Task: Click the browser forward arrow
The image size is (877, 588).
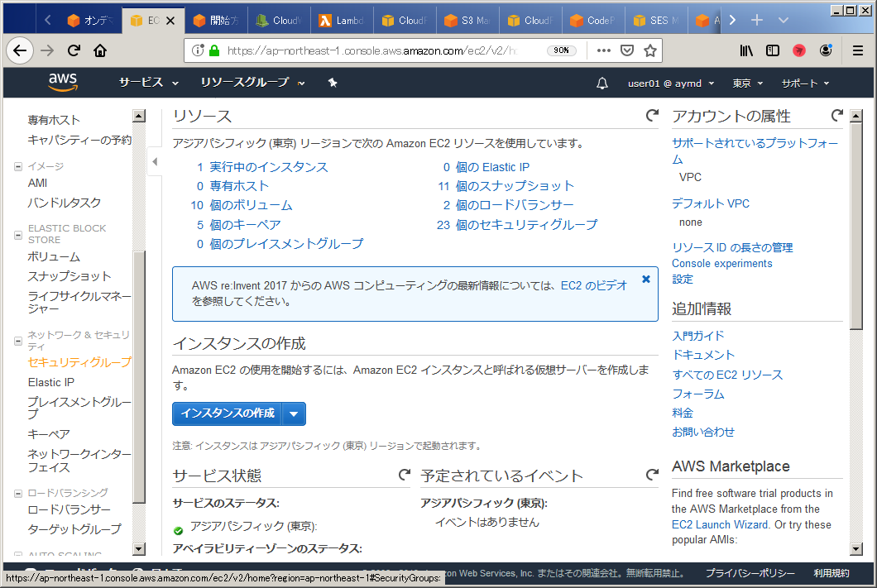Action: (x=47, y=51)
